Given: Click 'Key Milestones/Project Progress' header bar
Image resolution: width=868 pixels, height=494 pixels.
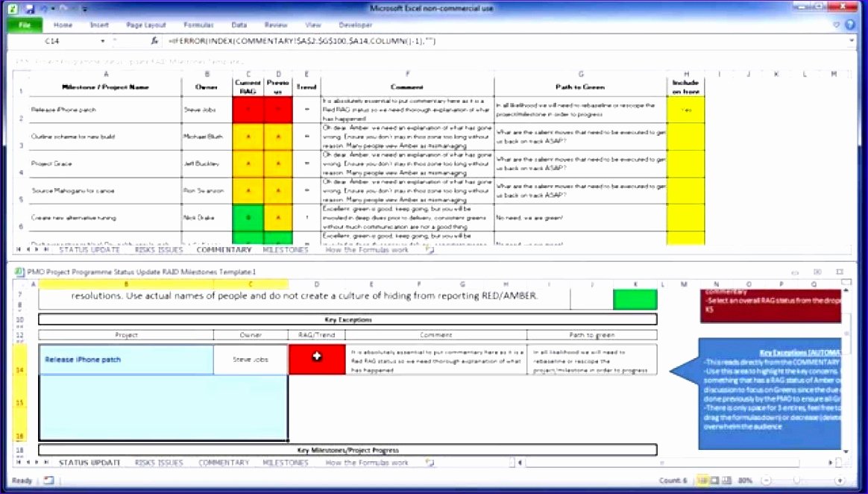Looking at the screenshot, I should click(347, 450).
